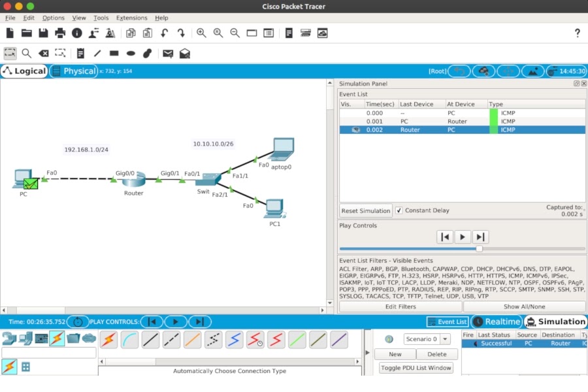Select the Copper Straight-Through cable
Screen dimensions: 588x392
pyautogui.click(x=150, y=340)
